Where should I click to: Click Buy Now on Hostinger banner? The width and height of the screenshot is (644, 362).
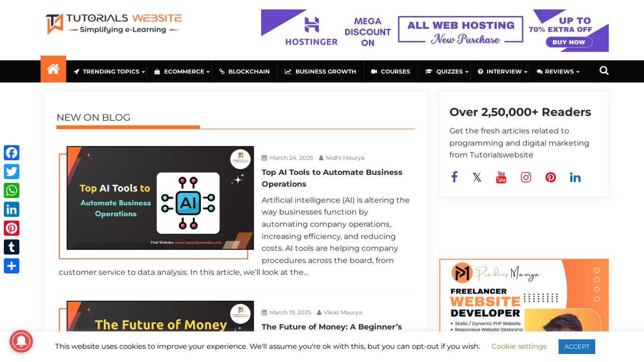568,42
